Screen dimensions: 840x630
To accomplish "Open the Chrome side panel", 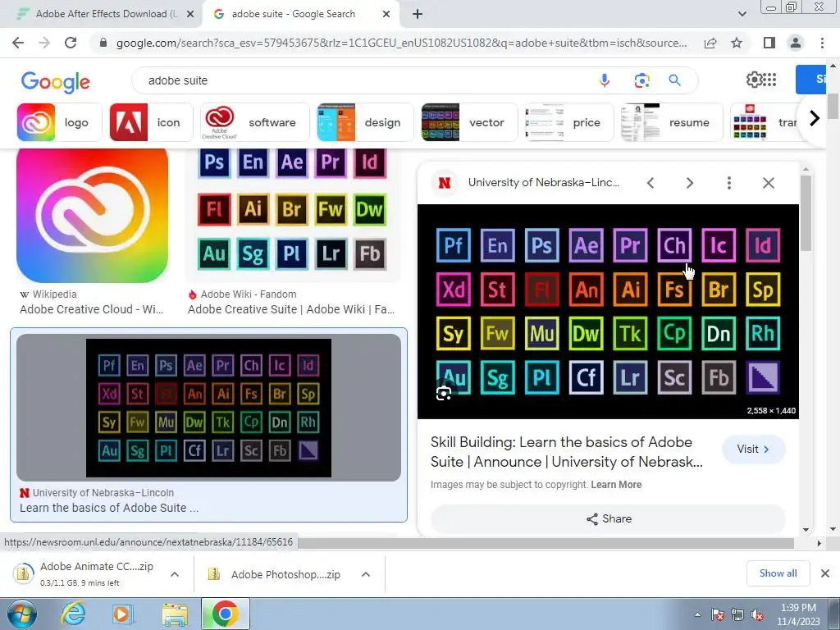I will point(769,43).
